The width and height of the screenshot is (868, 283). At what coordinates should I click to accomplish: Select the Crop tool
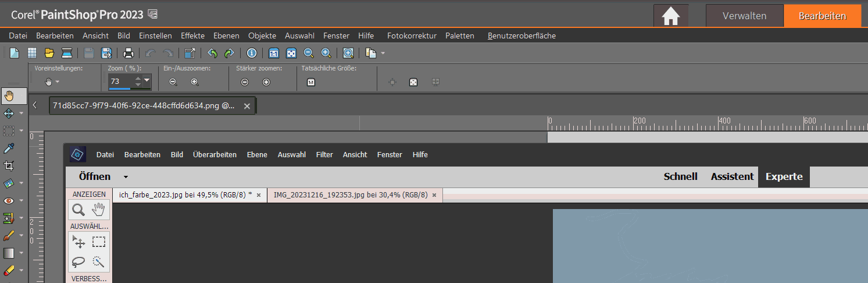point(9,165)
